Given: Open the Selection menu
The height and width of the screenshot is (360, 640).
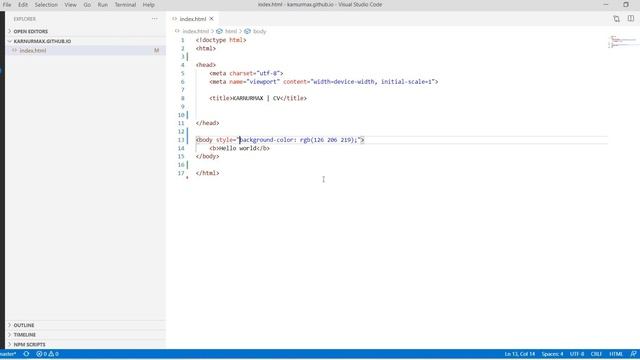Looking at the screenshot, I should 46,5.
